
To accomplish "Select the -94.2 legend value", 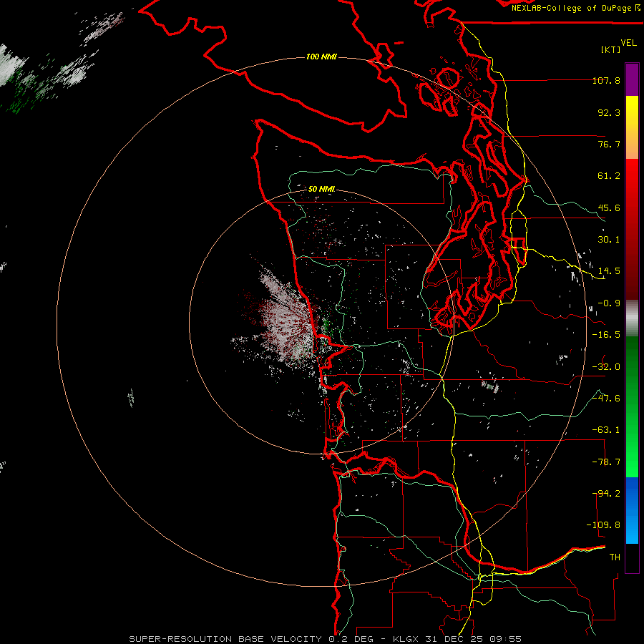I will pyautogui.click(x=606, y=494).
